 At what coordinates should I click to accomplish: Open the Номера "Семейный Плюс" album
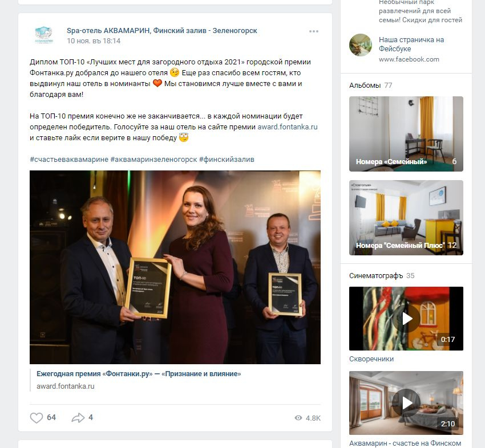(x=406, y=218)
